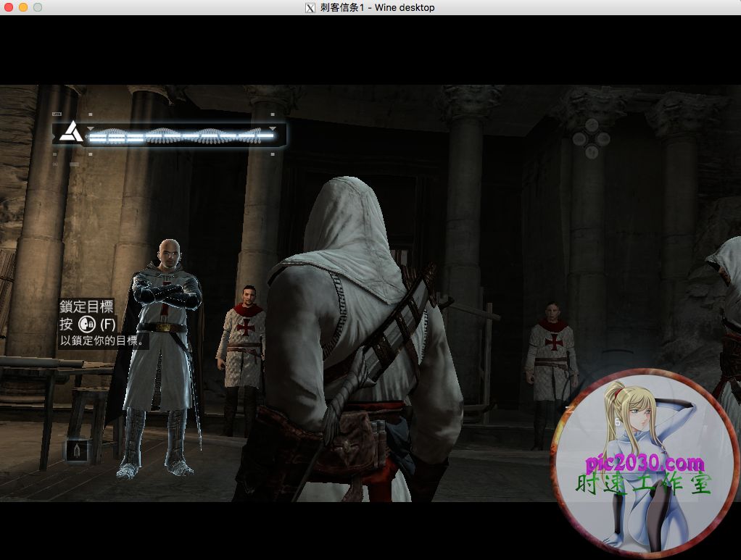Click the Assassin's Creed logo in the HUD
This screenshot has height=560, width=741.
coord(71,132)
